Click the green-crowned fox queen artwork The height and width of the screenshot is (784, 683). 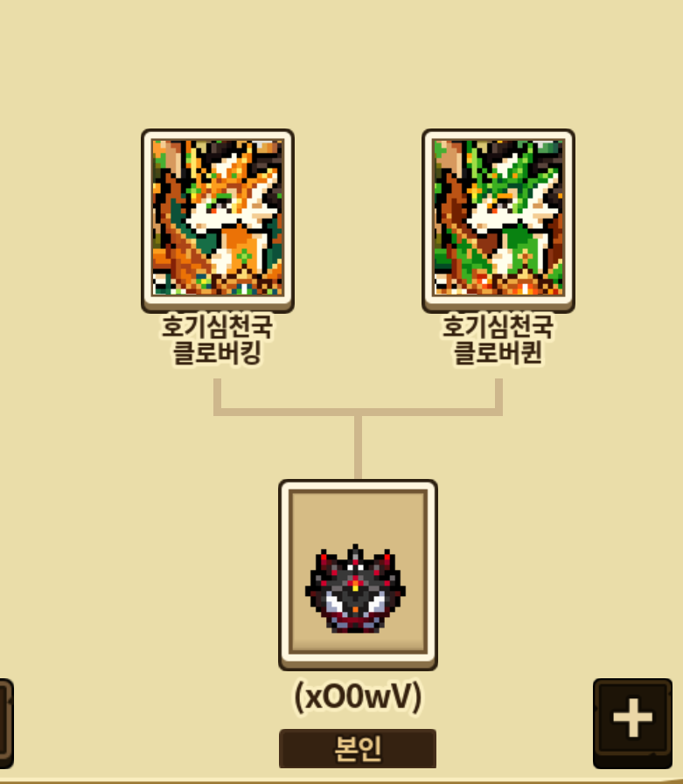pyautogui.click(x=498, y=218)
